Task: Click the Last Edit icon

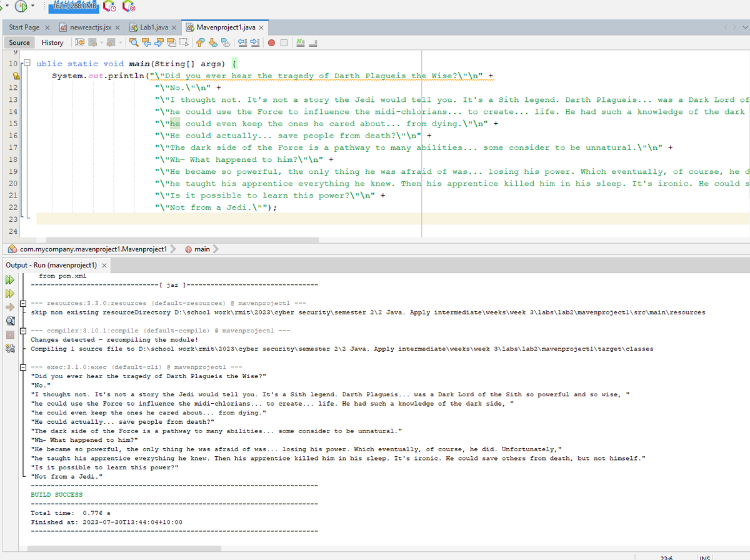Action: click(x=80, y=42)
